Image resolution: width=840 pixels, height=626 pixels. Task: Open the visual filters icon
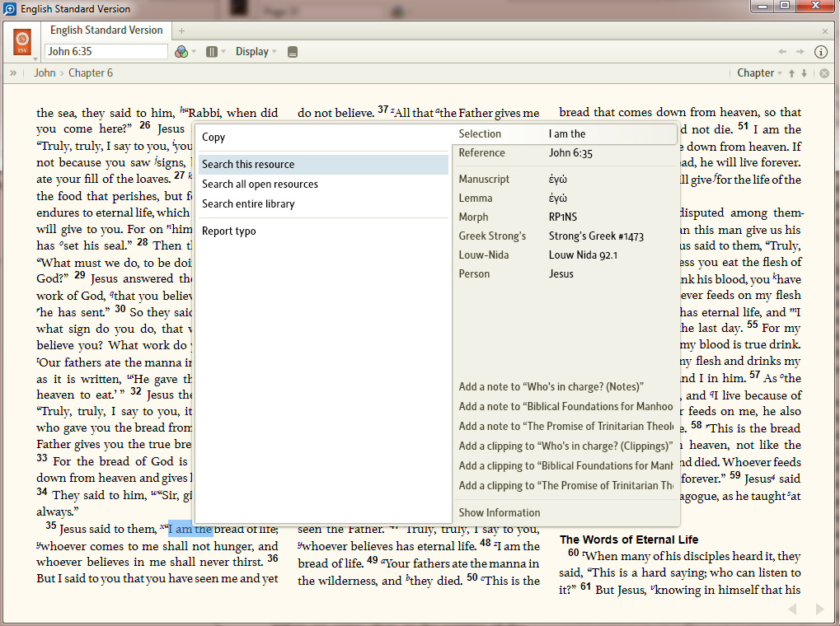(181, 51)
